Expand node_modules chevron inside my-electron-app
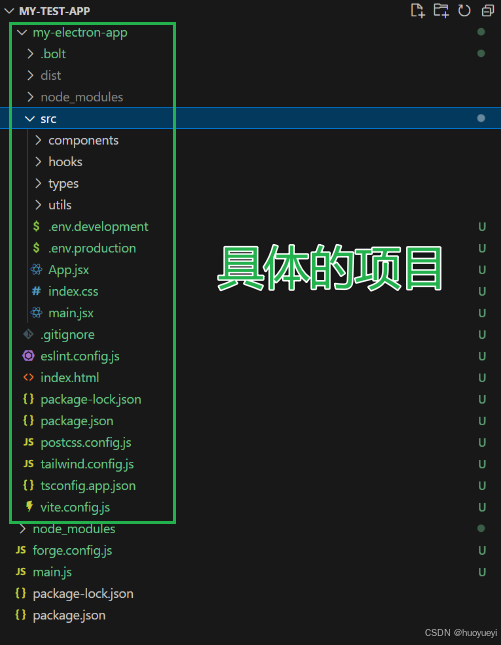Screen dimensions: 501x645 coord(30,97)
